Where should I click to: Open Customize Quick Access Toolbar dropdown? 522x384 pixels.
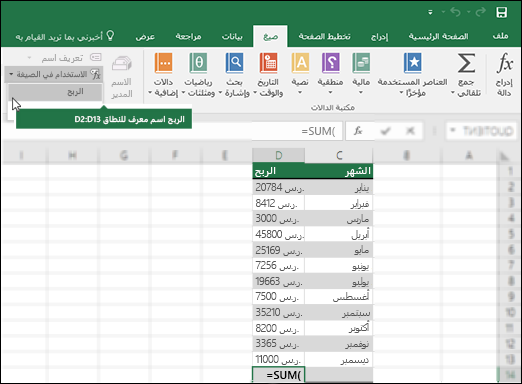430,13
